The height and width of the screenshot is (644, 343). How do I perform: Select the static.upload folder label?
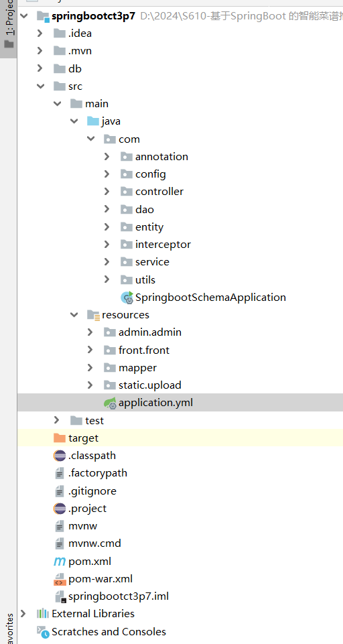click(x=150, y=385)
